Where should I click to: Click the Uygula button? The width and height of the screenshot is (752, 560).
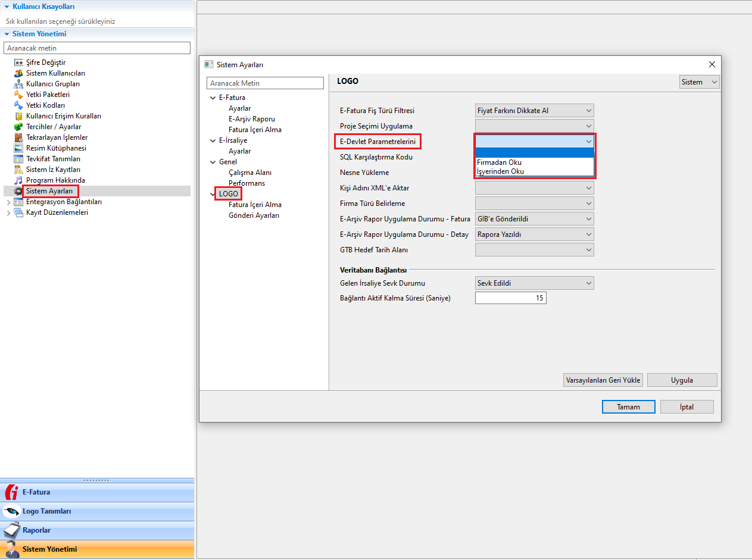(x=682, y=380)
